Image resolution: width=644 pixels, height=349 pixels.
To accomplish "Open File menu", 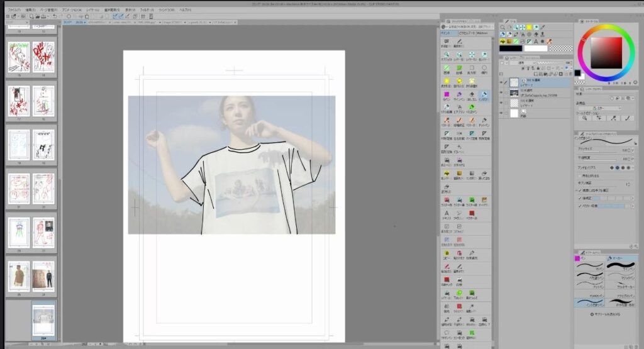I will [14, 9].
